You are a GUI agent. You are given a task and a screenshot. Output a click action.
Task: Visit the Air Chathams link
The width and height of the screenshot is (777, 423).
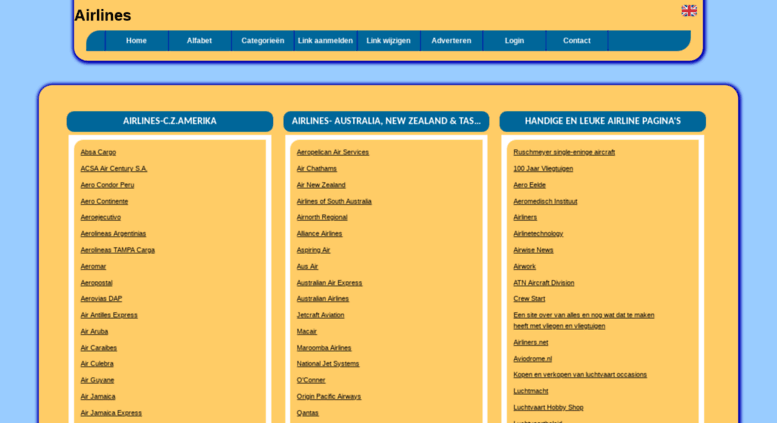[x=317, y=168]
